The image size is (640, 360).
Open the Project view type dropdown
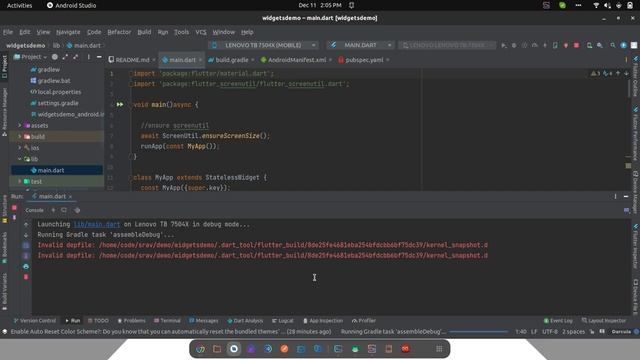pos(31,57)
